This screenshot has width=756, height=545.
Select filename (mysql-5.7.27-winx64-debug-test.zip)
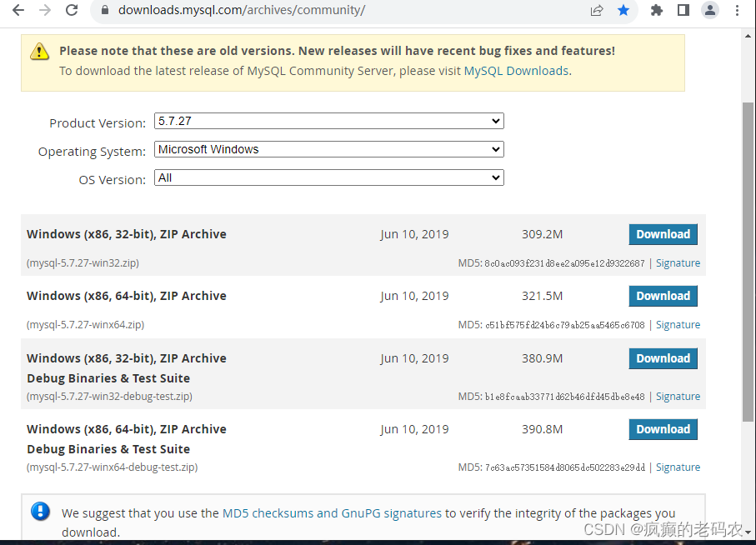pyautogui.click(x=112, y=467)
